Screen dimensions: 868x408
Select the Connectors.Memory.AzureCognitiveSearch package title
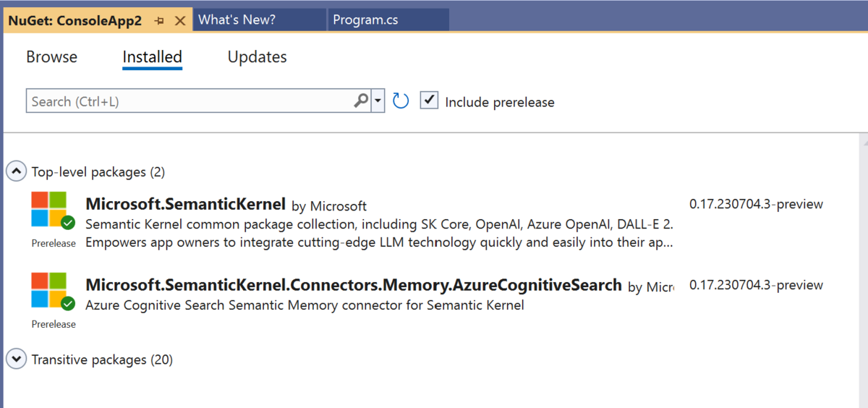tap(353, 285)
